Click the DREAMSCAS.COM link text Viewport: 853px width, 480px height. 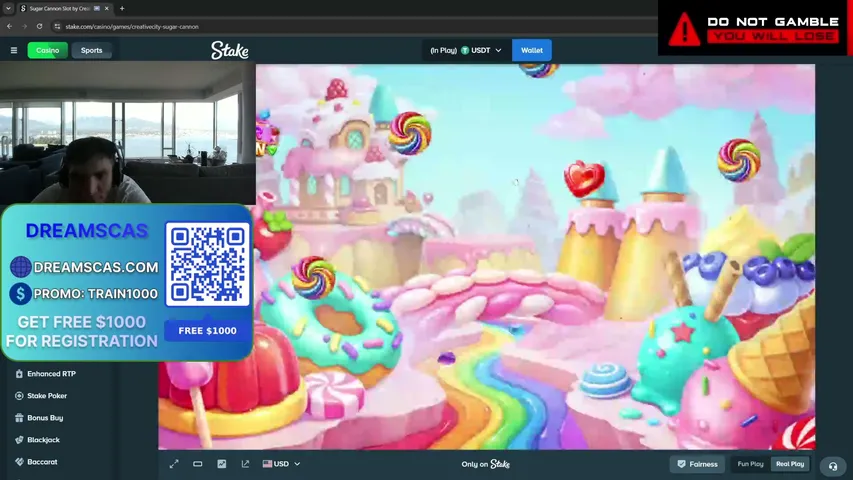pos(96,267)
